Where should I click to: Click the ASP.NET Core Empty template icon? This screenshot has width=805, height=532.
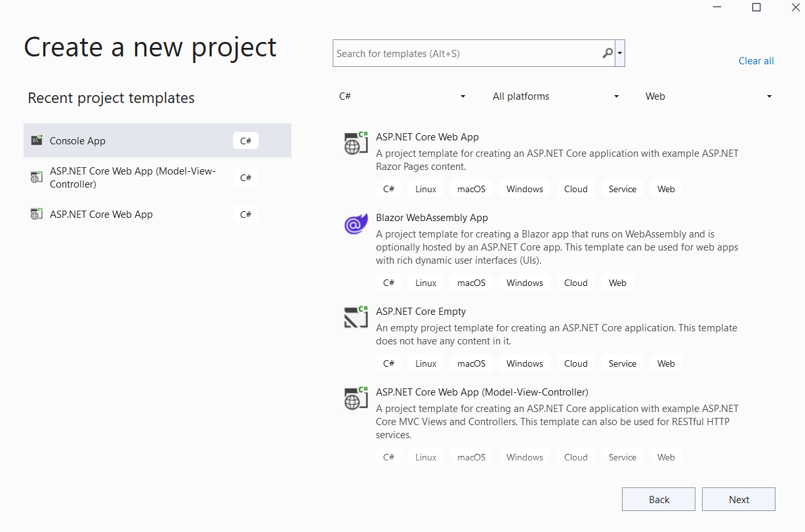coord(356,317)
